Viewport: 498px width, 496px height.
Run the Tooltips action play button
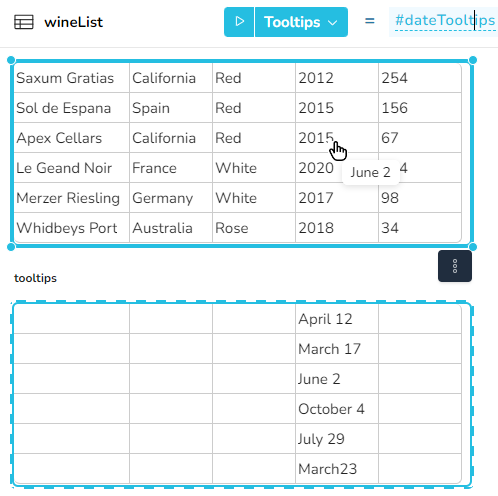tap(239, 22)
